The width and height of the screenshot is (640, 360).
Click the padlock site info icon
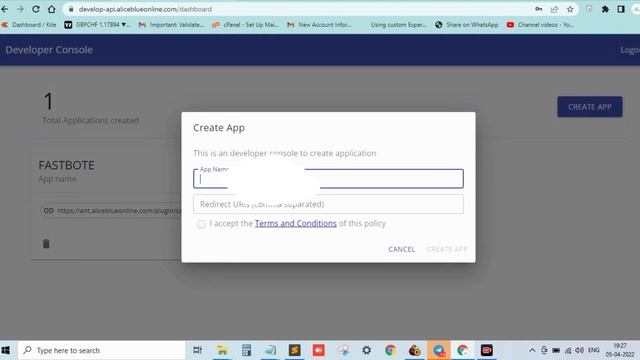click(71, 9)
